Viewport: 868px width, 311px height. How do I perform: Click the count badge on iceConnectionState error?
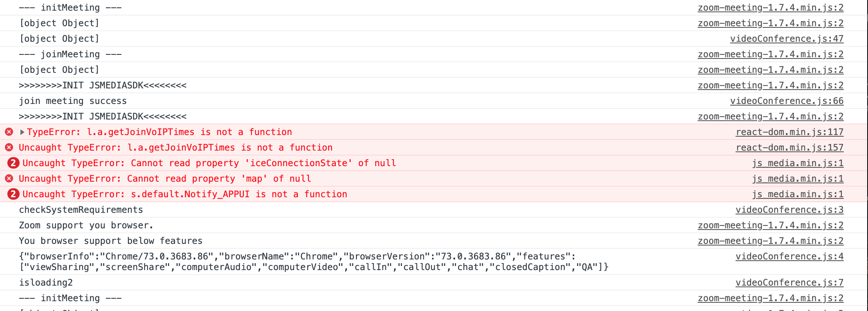coord(13,163)
